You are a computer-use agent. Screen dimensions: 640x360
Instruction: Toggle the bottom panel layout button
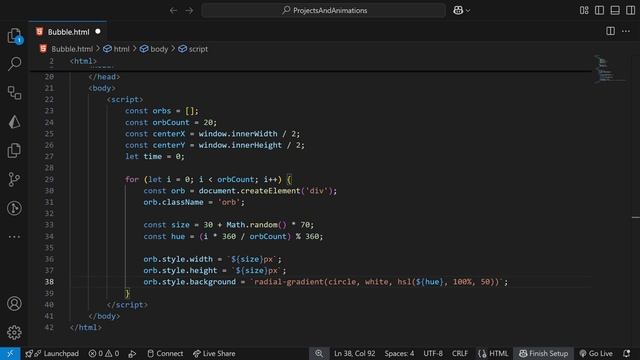615,10
